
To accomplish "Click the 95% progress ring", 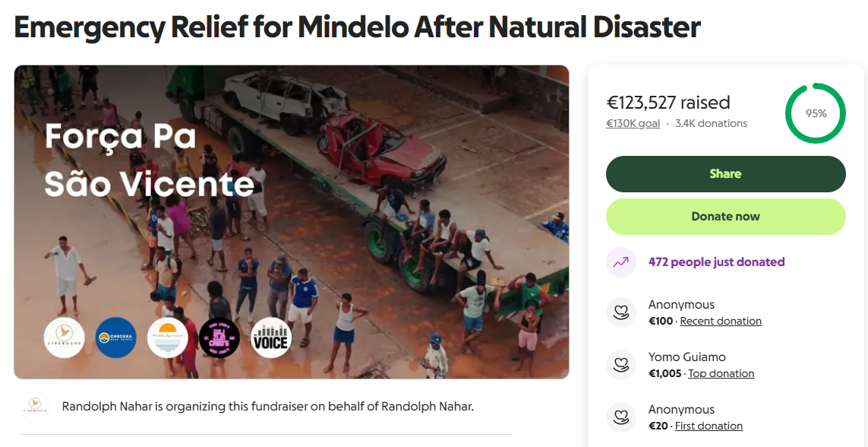I will coord(816,113).
